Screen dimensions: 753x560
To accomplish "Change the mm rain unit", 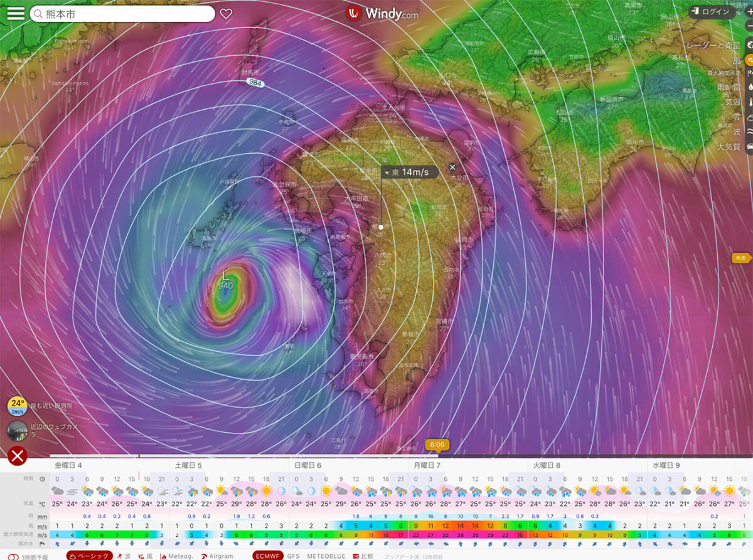I will tap(42, 516).
